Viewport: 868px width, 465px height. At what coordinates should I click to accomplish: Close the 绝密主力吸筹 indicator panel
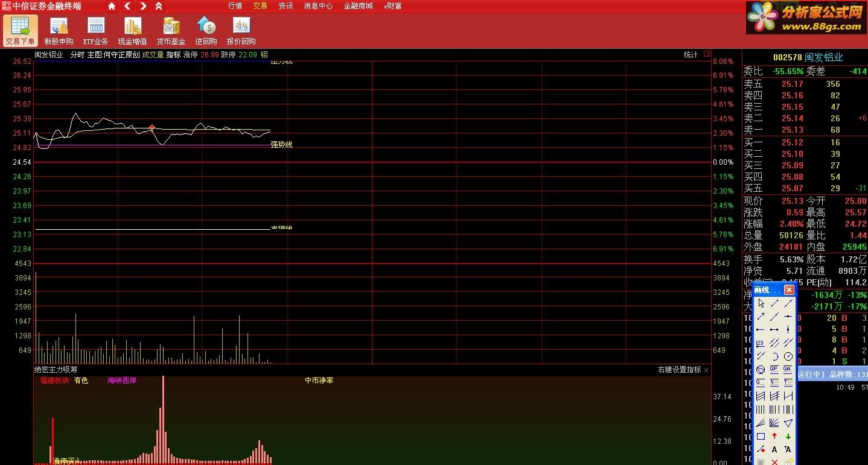(x=706, y=370)
